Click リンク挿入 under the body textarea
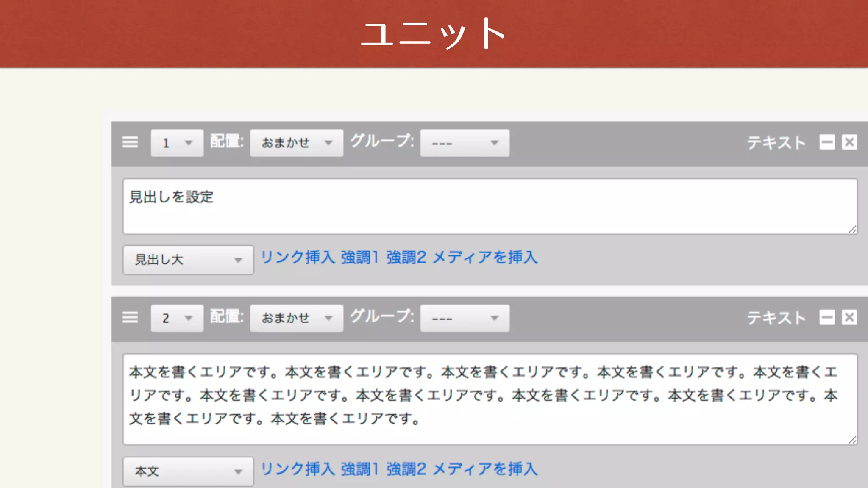This screenshot has height=488, width=868. click(298, 469)
